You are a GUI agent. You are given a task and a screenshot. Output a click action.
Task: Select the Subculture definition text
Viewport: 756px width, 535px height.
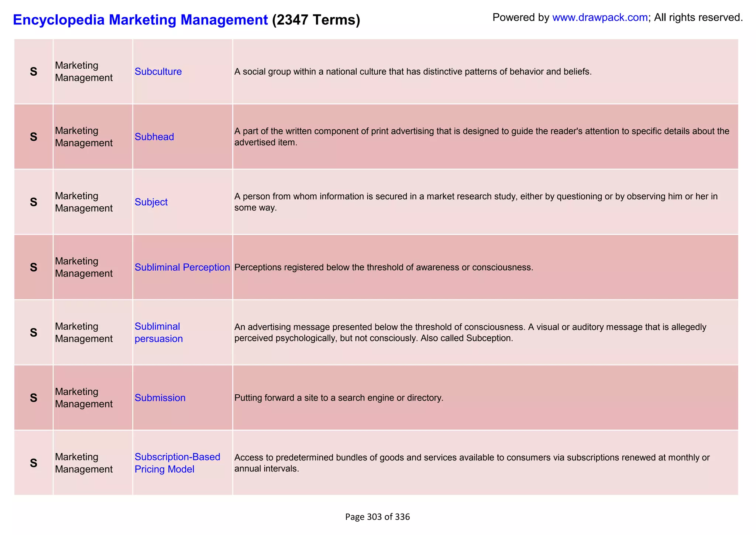point(413,72)
